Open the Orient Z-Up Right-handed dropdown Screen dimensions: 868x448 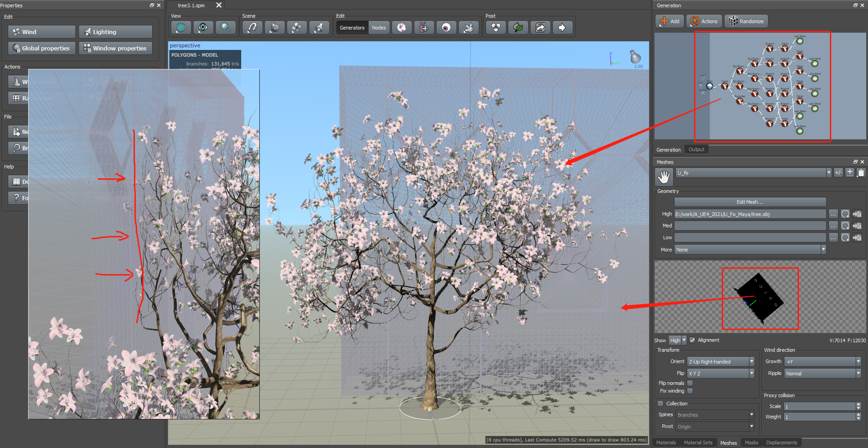pos(720,361)
